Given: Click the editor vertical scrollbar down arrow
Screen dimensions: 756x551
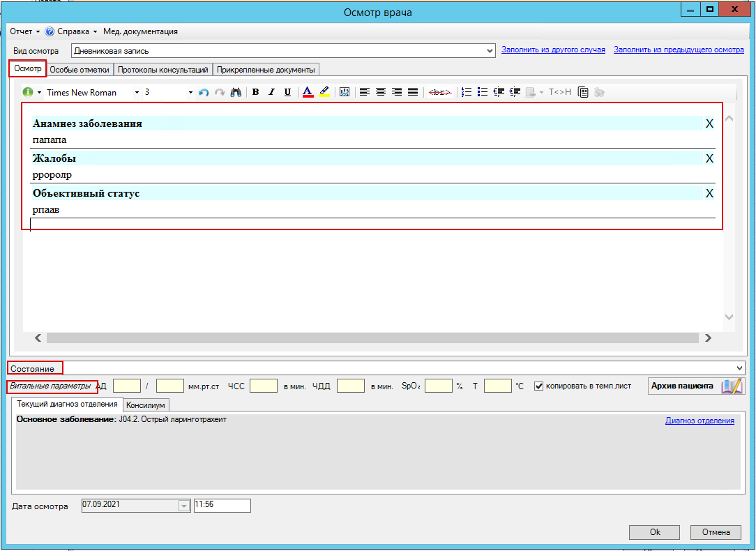Looking at the screenshot, I should (729, 317).
